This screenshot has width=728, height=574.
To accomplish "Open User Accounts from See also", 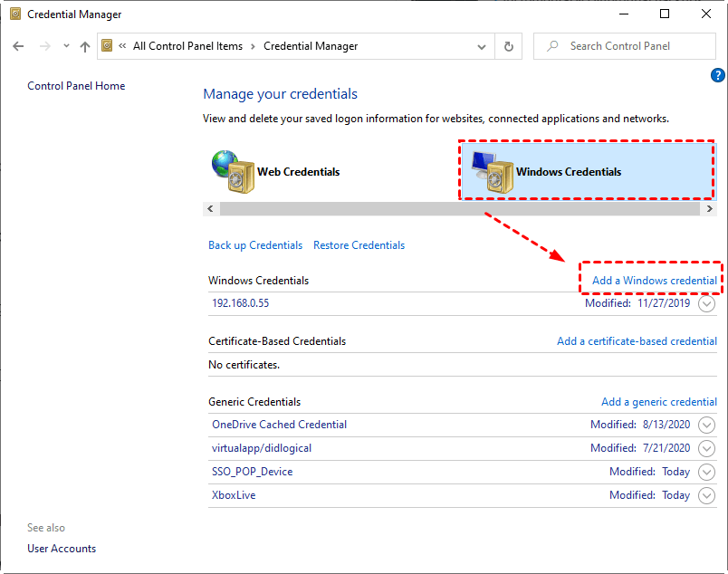I will click(x=61, y=549).
